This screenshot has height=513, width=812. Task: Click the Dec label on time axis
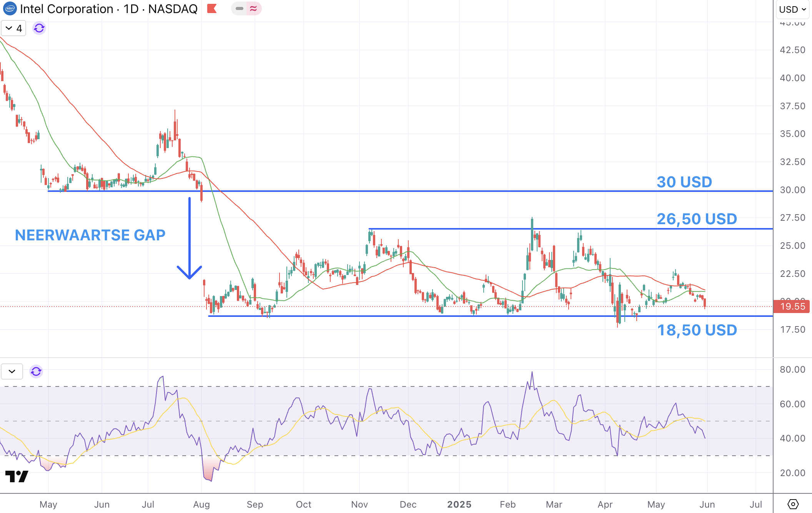(x=408, y=504)
